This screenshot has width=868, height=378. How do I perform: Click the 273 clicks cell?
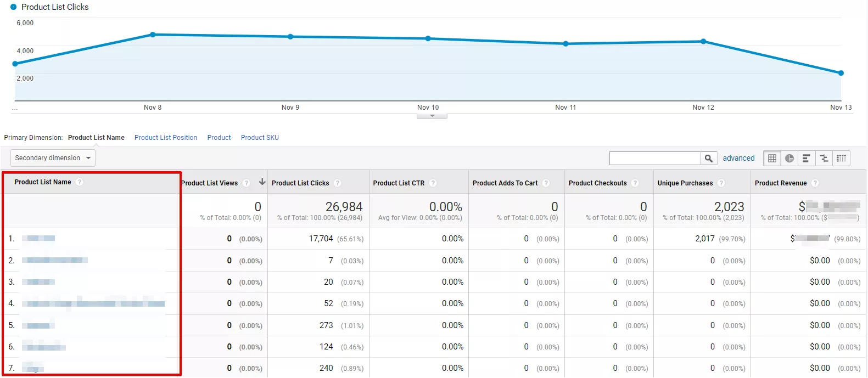point(326,325)
